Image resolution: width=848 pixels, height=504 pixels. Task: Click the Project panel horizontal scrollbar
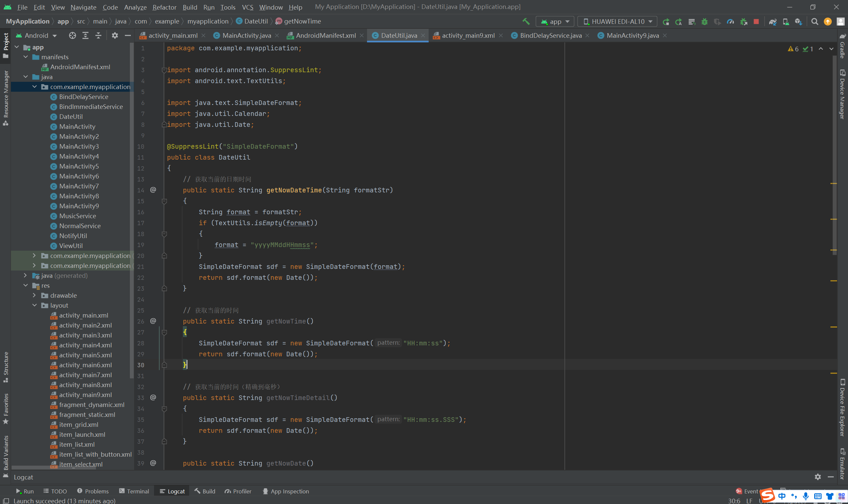[54, 467]
